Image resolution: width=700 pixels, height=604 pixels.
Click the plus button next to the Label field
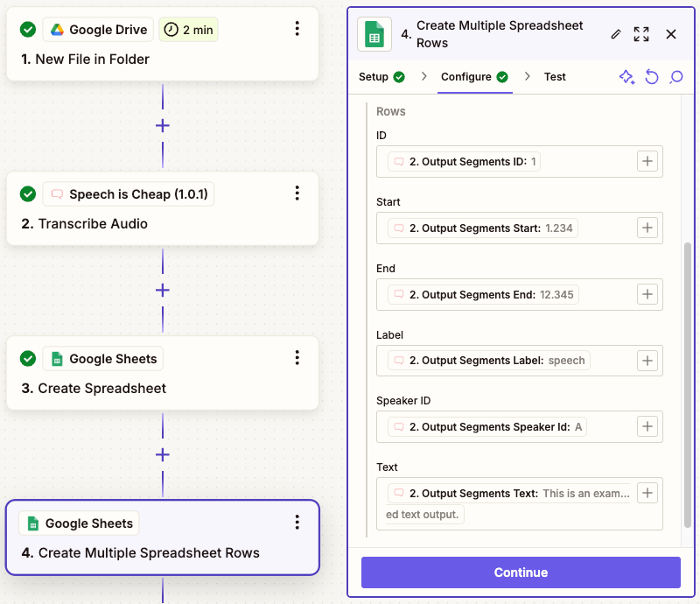647,360
